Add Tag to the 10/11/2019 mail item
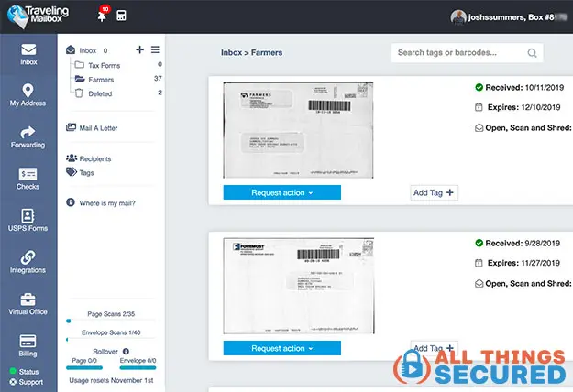 point(434,192)
